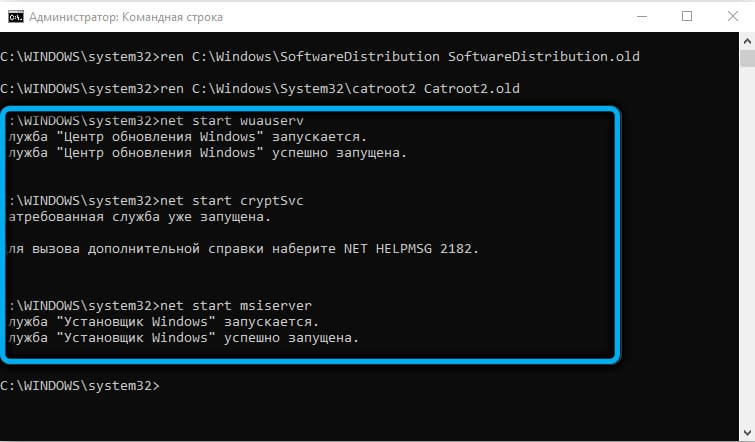The image size is (755, 442).
Task: Click the 'net start wuauserv' command line
Action: pos(156,121)
